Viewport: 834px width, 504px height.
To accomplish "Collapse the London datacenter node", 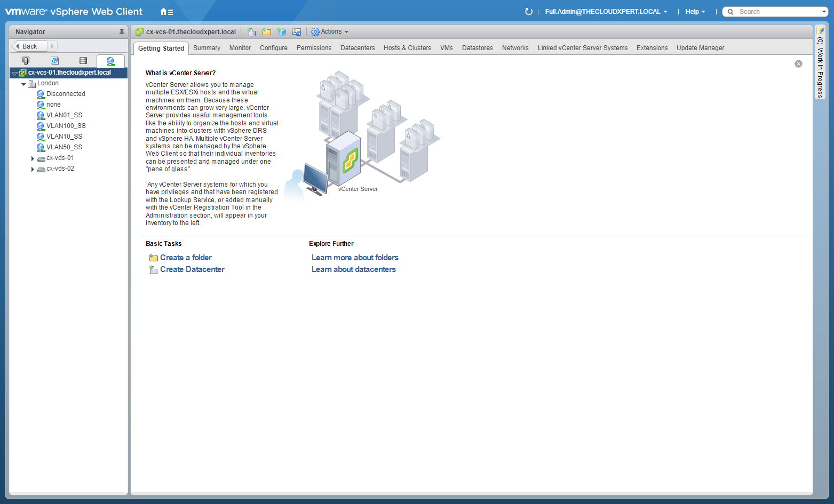I will pyautogui.click(x=23, y=84).
